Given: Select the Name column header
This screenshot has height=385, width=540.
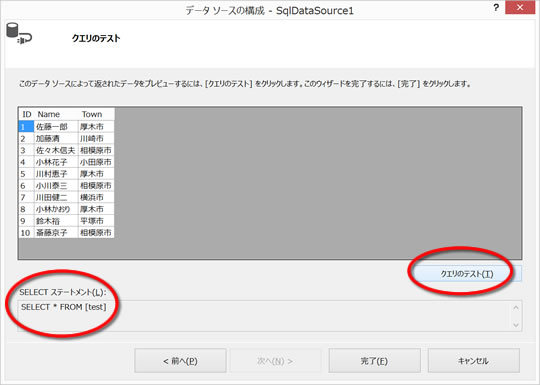Looking at the screenshot, I should click(x=56, y=114).
